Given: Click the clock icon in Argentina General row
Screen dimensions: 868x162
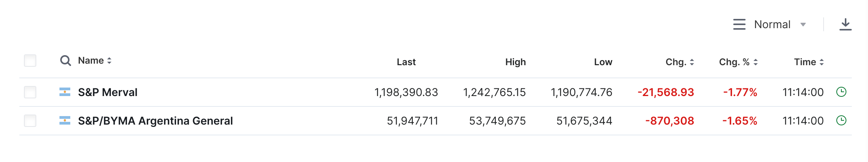Looking at the screenshot, I should (x=841, y=120).
